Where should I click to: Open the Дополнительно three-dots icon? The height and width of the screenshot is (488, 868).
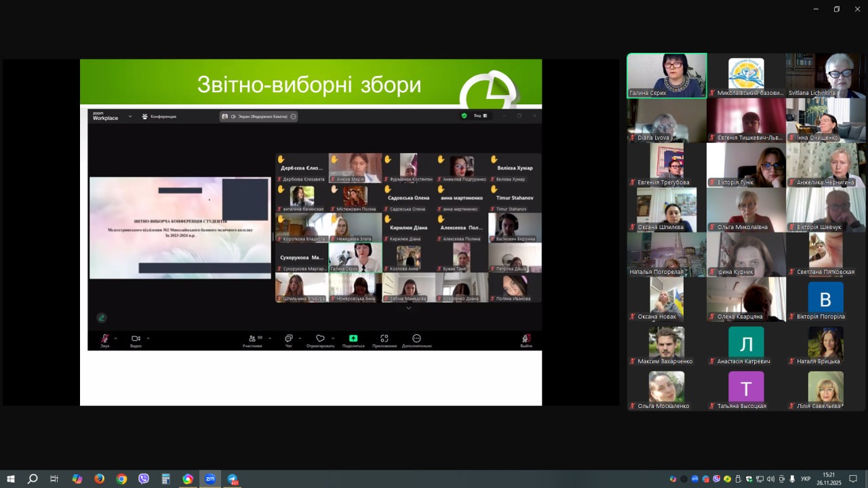[416, 338]
